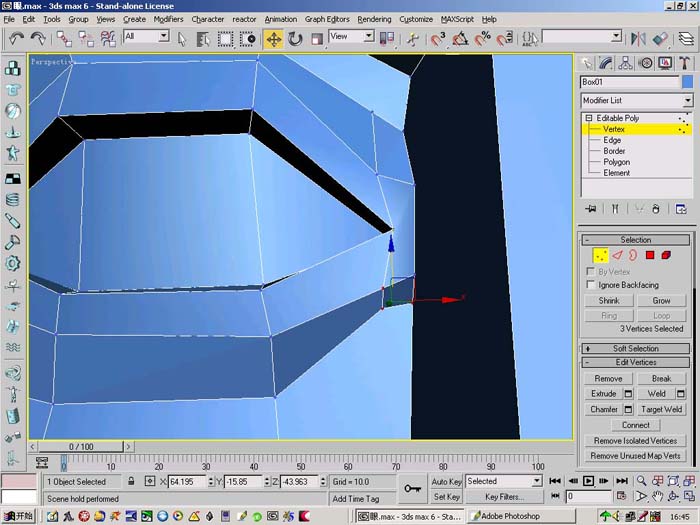Toggle Percent Snap icon

[483, 39]
